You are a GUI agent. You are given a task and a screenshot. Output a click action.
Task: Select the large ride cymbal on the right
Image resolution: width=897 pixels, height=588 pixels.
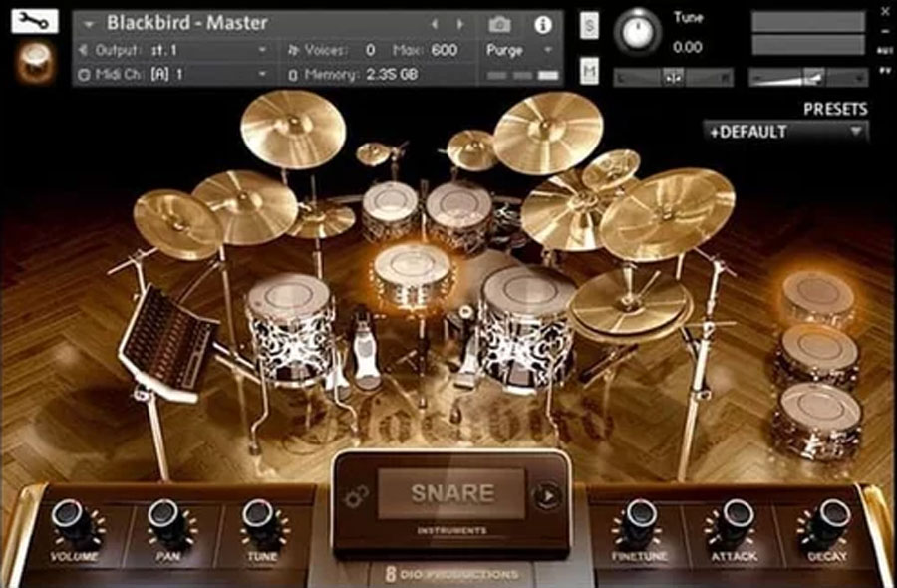pos(667,214)
